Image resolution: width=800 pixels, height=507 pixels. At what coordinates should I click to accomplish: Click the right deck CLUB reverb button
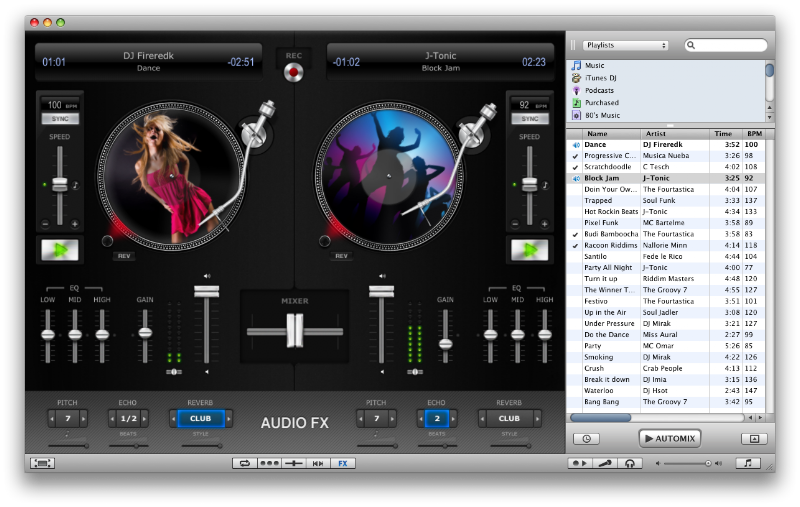(x=509, y=418)
